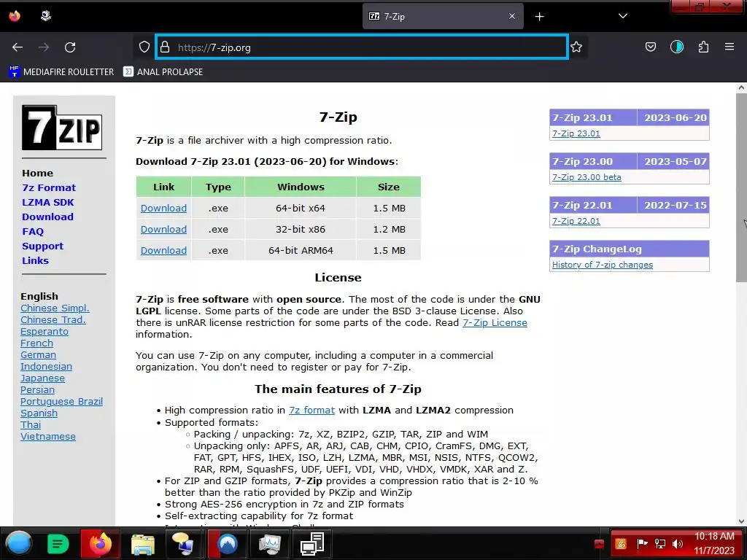Image resolution: width=747 pixels, height=560 pixels.
Task: Open the 7-Zip License link
Action: pos(495,323)
